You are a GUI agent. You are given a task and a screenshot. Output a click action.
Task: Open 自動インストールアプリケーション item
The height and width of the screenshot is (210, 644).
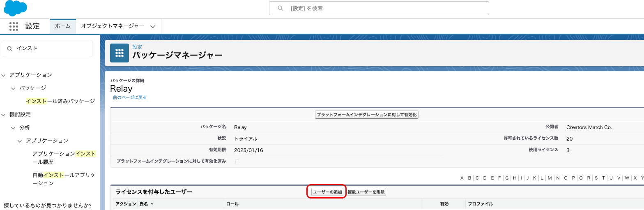[x=64, y=179]
